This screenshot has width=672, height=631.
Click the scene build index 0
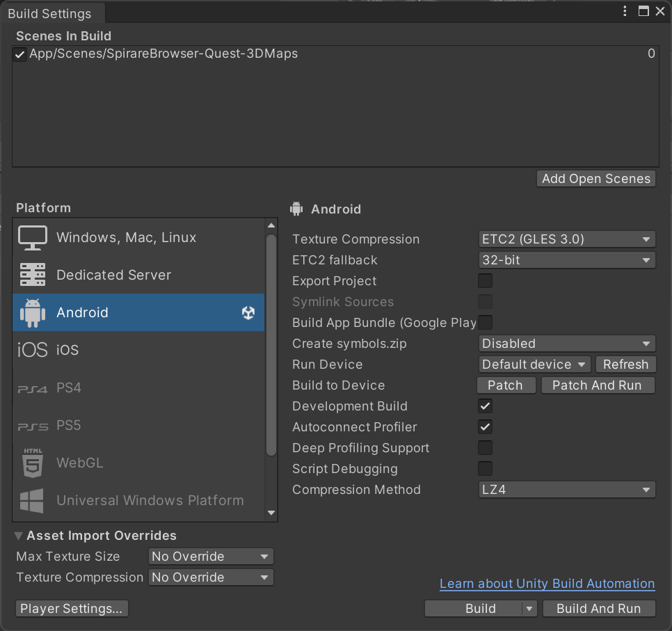click(x=651, y=54)
